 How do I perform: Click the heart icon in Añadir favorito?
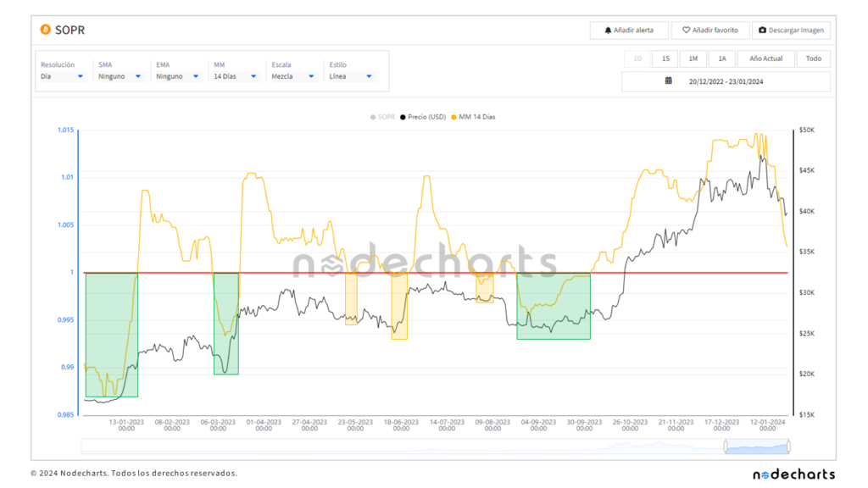(x=686, y=30)
